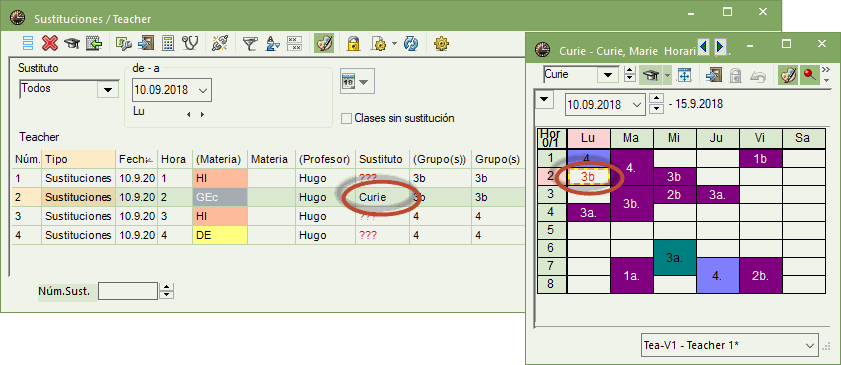Click the padlock lock icon in Sustituciones toolbar
Viewport: 841px width, 365px height.
(353, 43)
